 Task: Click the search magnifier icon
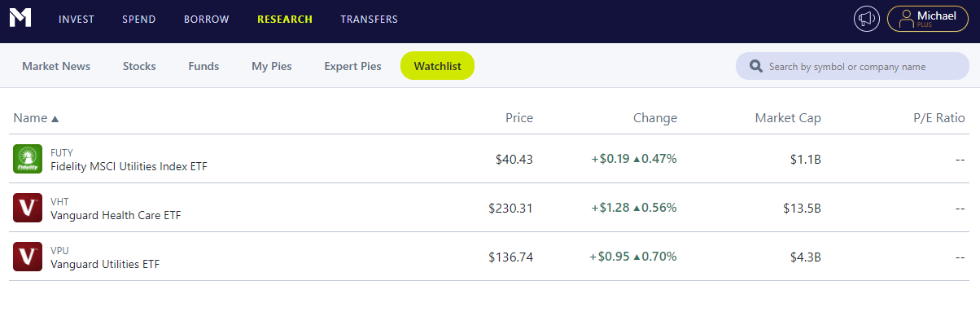click(756, 66)
